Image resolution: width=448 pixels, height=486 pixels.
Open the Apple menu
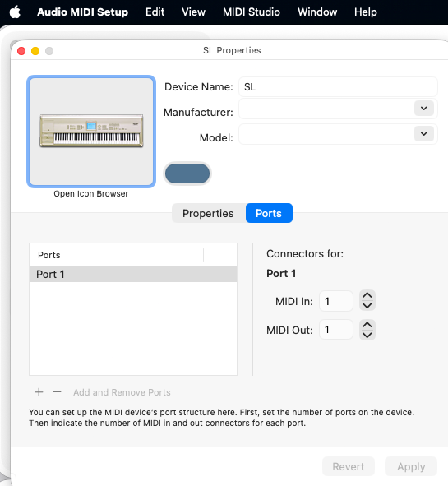15,12
